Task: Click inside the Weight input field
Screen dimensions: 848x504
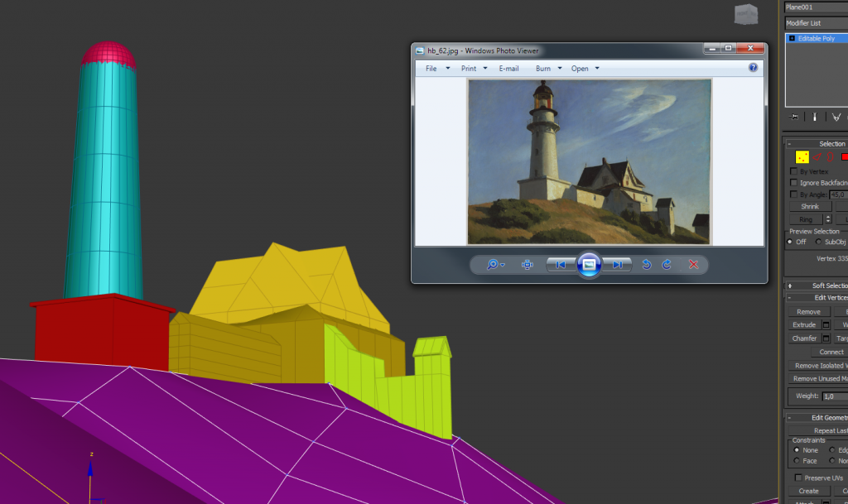Action: coord(835,396)
